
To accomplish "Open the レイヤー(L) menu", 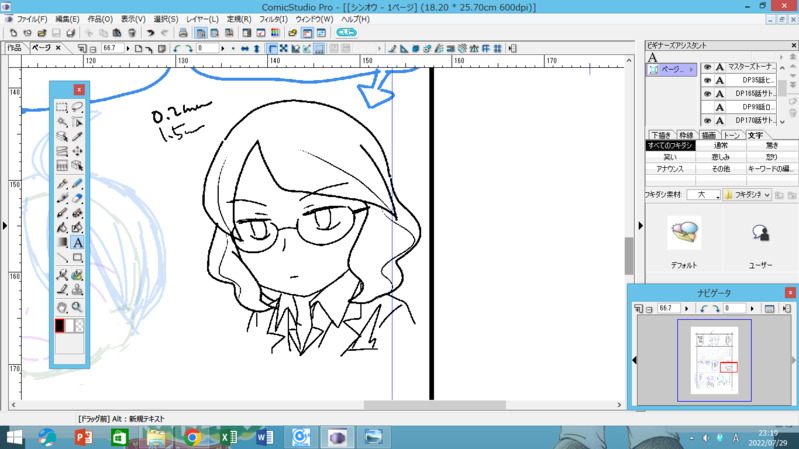I will tap(202, 19).
